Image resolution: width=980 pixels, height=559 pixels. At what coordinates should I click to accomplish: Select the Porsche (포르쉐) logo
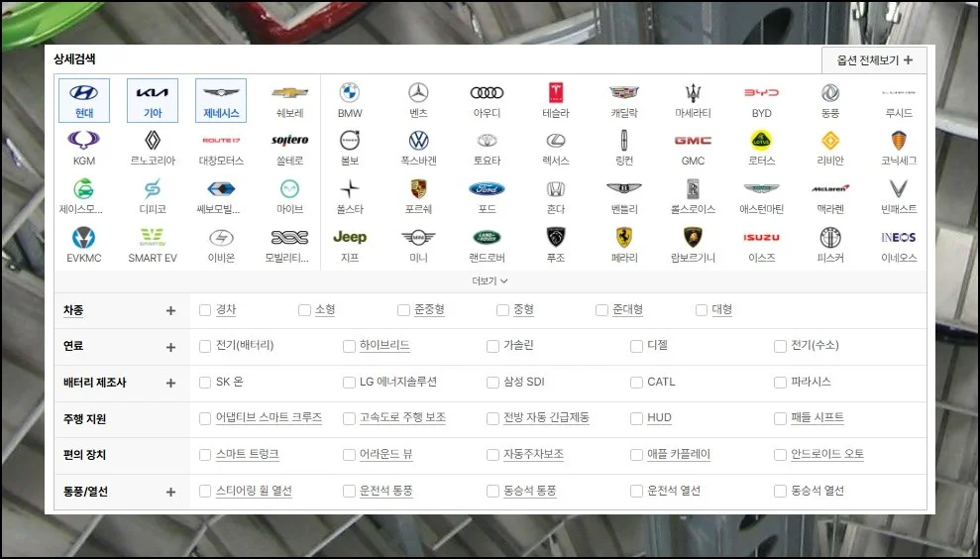(x=418, y=189)
